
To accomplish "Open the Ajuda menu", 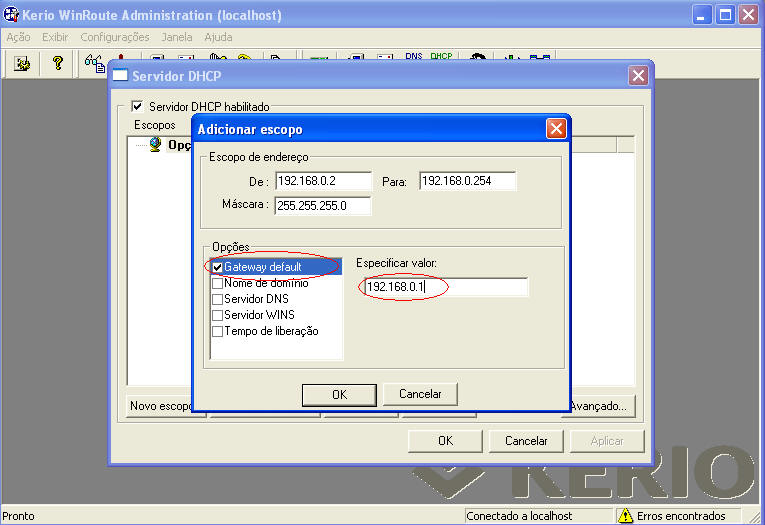I will pos(218,37).
